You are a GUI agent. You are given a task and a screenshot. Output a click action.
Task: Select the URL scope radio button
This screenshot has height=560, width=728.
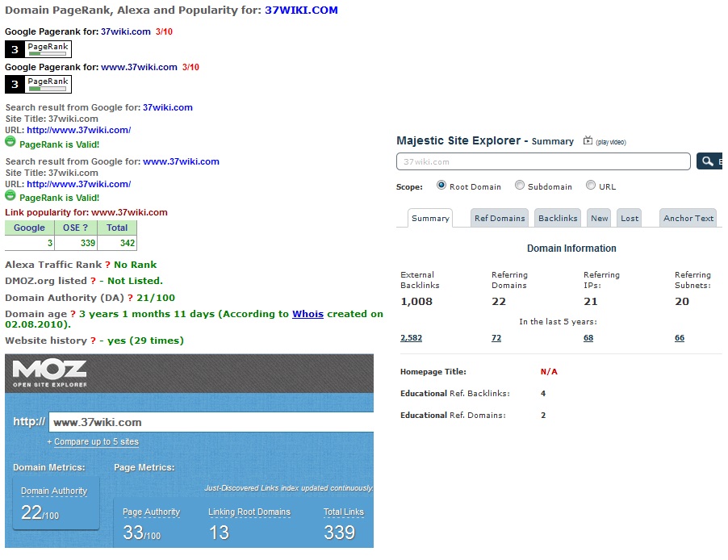pos(591,186)
